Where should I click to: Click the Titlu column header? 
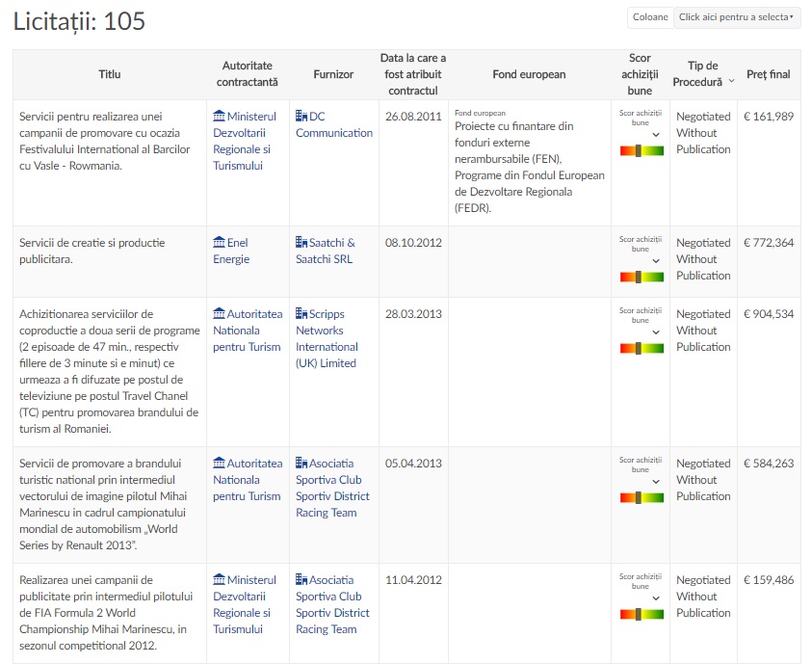coord(110,74)
